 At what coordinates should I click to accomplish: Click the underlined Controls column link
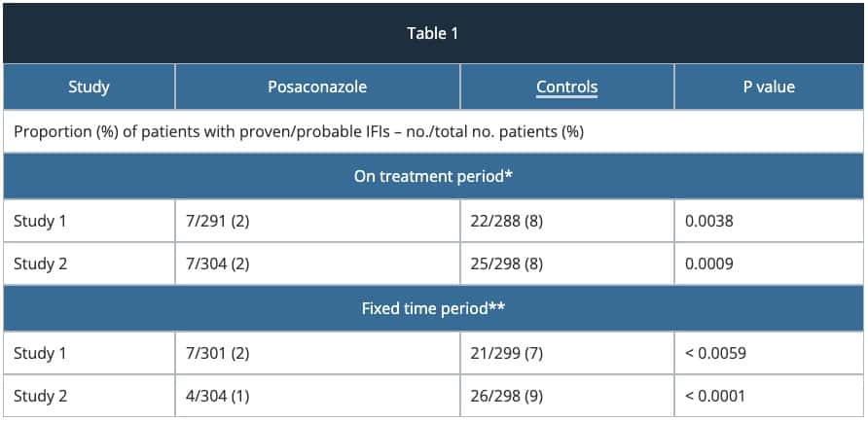coord(566,88)
